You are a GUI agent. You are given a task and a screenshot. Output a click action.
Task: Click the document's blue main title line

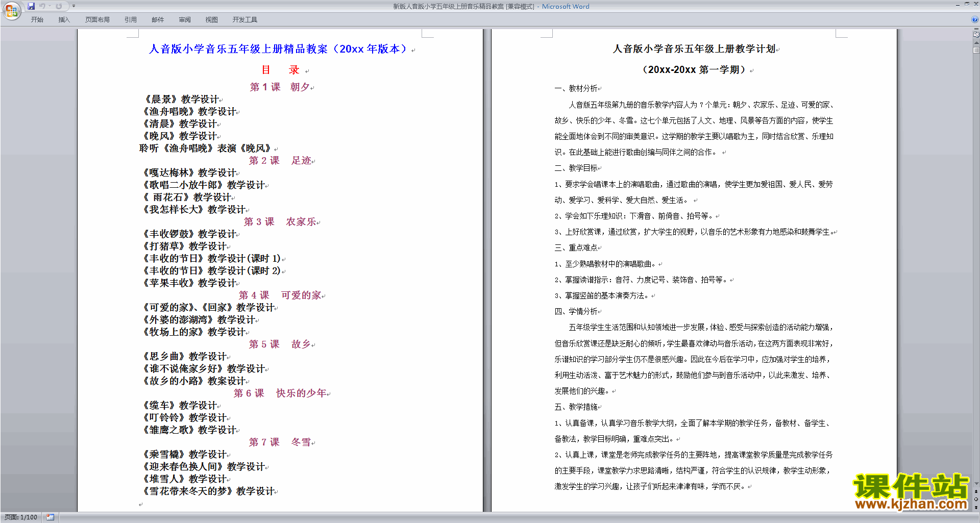click(x=279, y=49)
